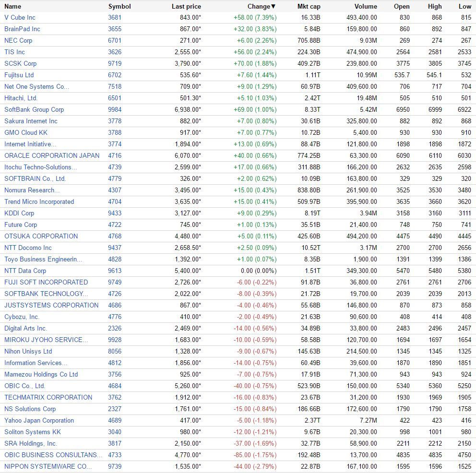Open GMO Cloud KK link
The height and width of the screenshot is (473, 476).
click(26, 133)
